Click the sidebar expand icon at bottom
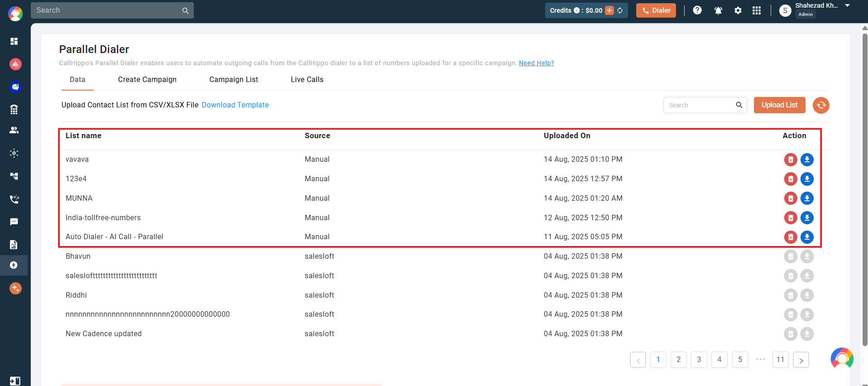This screenshot has width=868, height=386. (x=15, y=381)
